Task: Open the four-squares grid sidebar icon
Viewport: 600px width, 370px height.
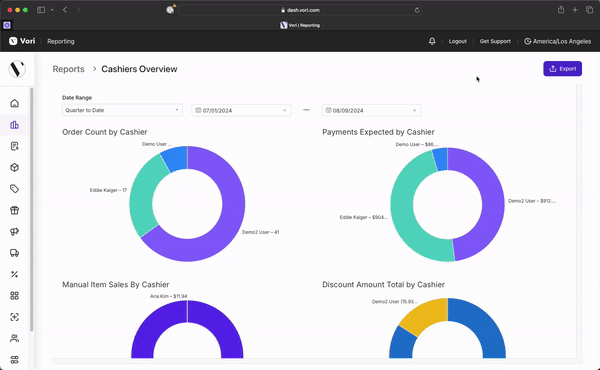Action: pos(15,296)
